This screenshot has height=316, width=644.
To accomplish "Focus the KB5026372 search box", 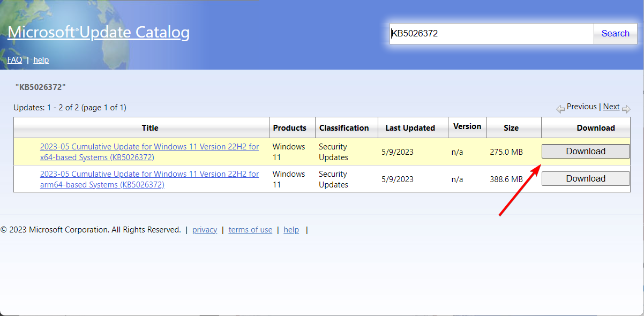I will click(491, 34).
